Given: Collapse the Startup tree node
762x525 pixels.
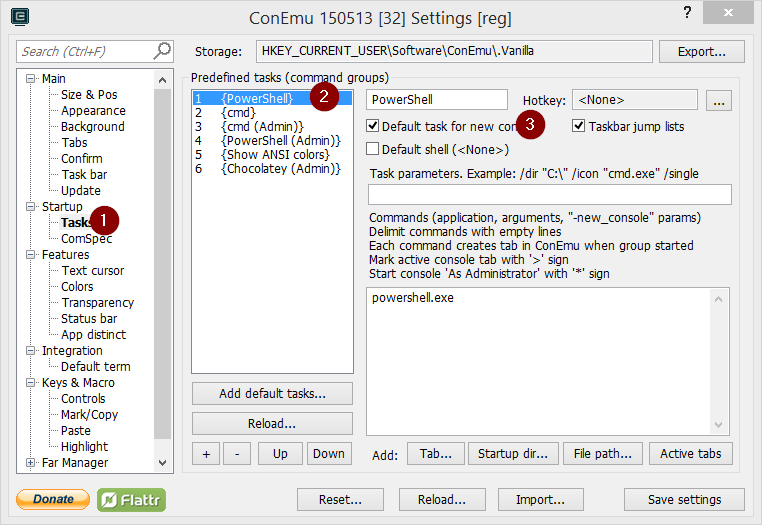Looking at the screenshot, I should tap(30, 207).
